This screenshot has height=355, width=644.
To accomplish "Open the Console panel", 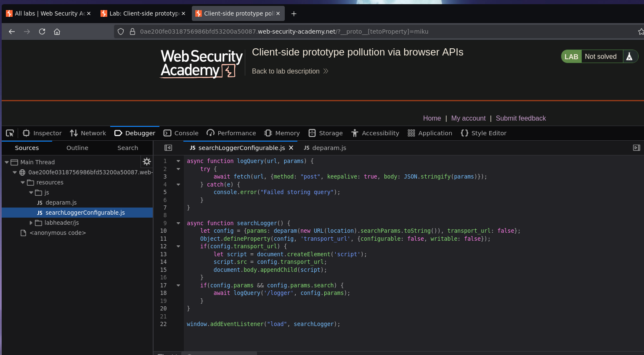I will coord(181,133).
